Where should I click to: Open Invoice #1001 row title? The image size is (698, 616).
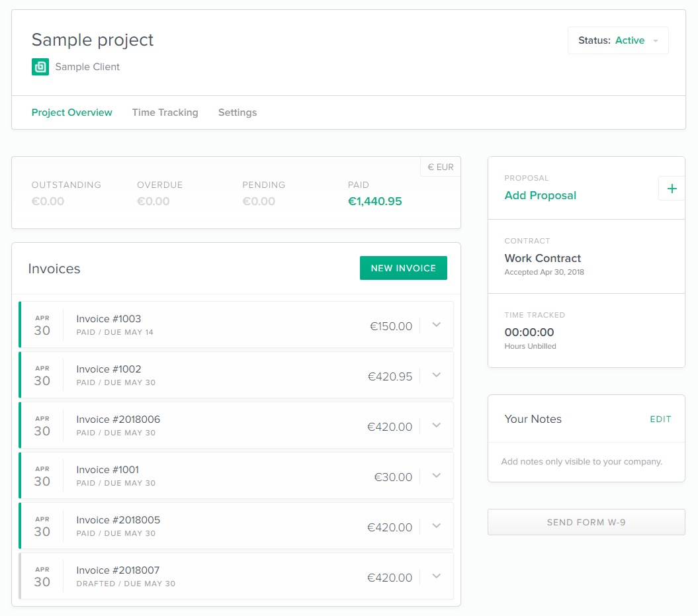tap(108, 470)
